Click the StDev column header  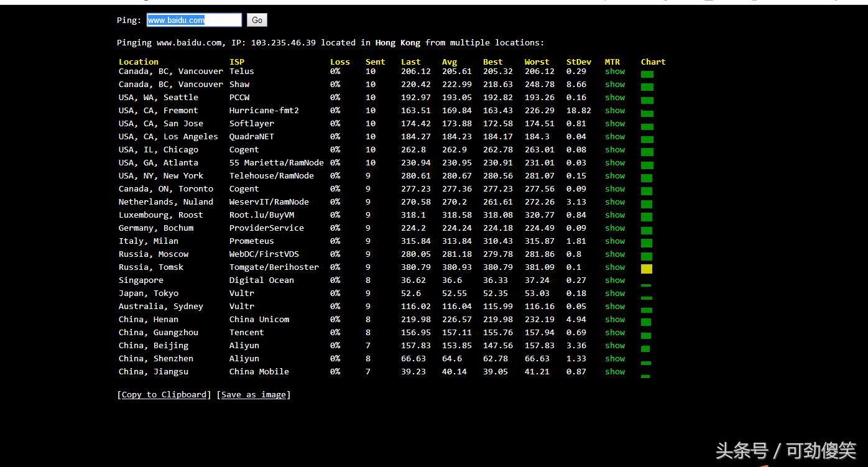click(578, 62)
